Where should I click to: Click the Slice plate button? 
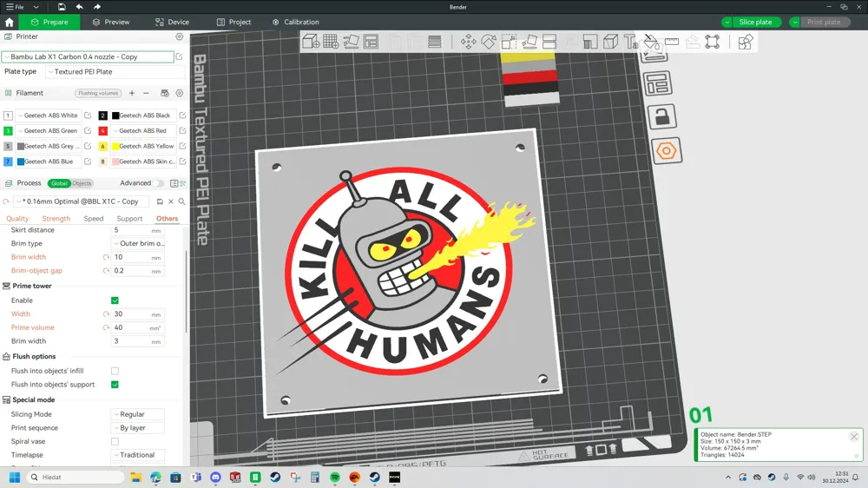pos(756,23)
